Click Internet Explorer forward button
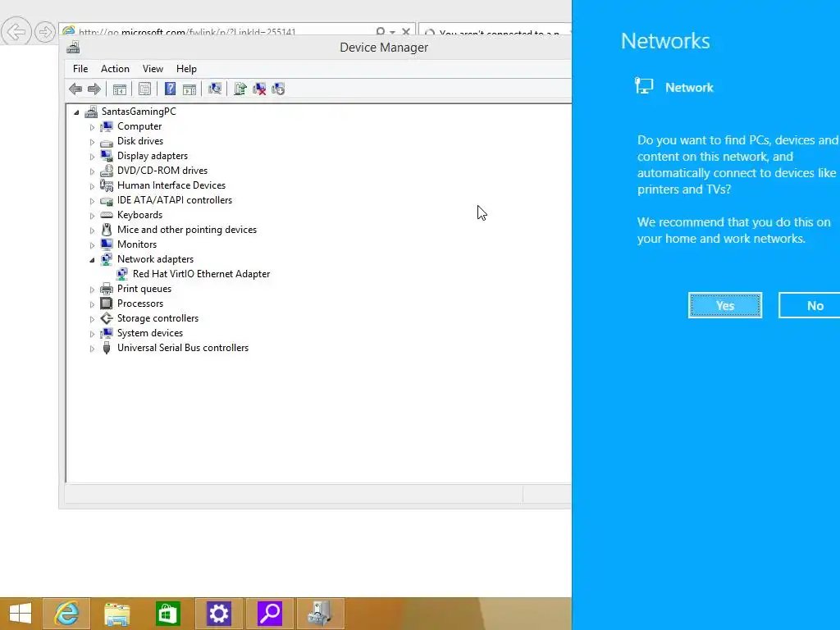The height and width of the screenshot is (630, 840). (45, 32)
